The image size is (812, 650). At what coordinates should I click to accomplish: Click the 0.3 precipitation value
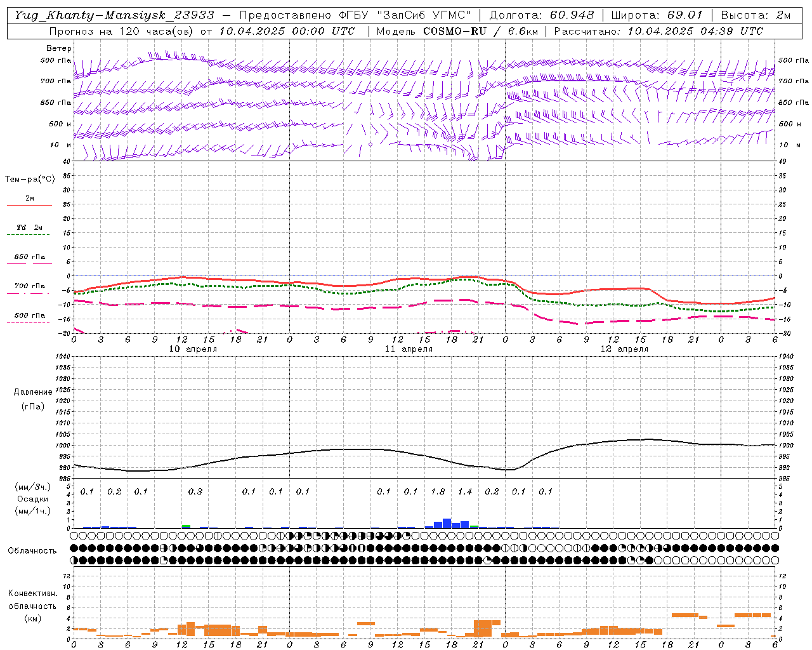[x=195, y=491]
